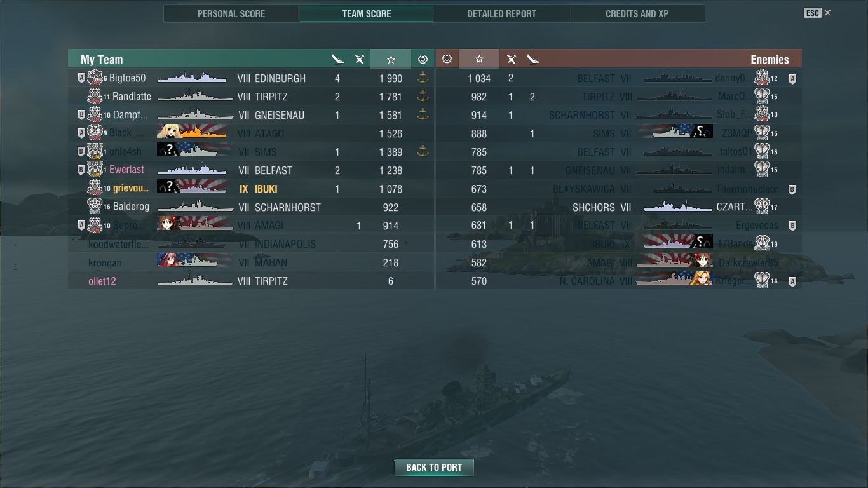Sort Enemies by star XP column
868x488 pixels.
click(x=479, y=59)
